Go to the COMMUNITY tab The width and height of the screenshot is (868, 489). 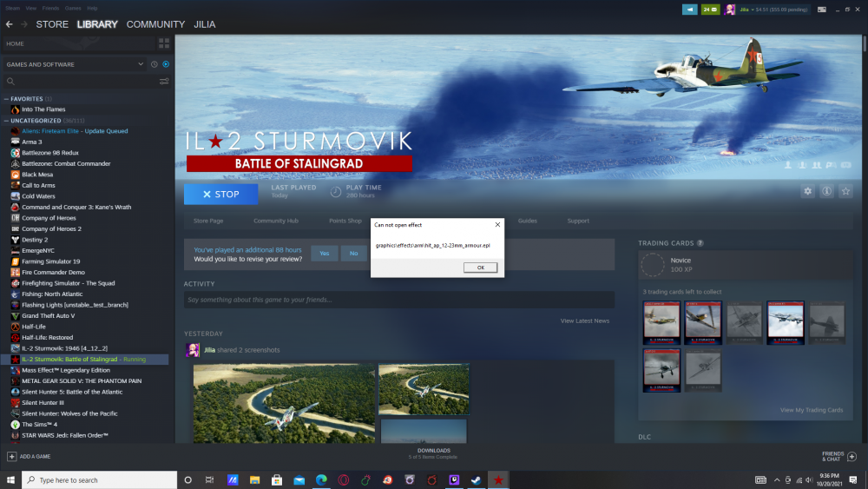tap(155, 24)
